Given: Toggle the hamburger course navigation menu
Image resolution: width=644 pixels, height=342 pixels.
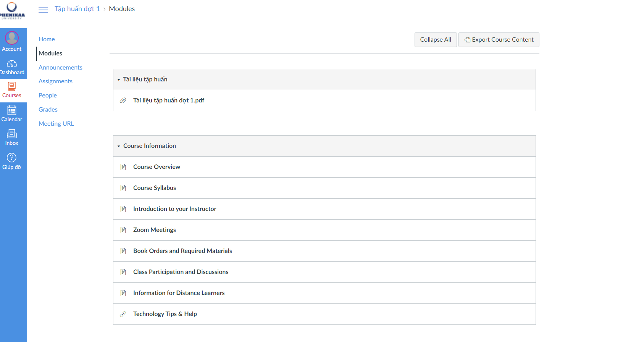Looking at the screenshot, I should pos(43,10).
